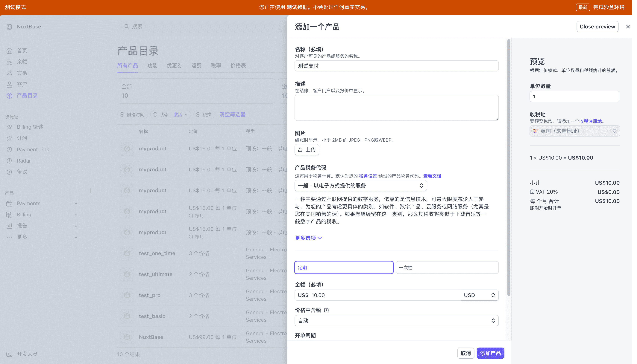Click 添加产品 button

coord(490,353)
